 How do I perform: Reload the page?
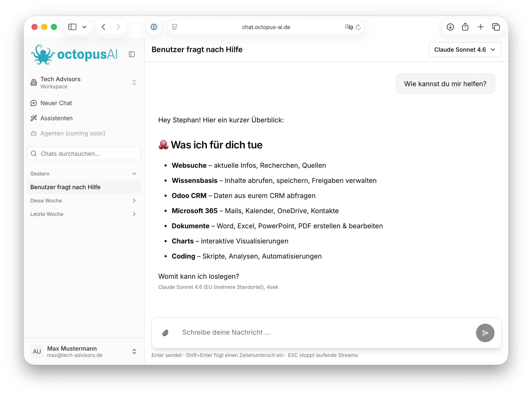click(358, 27)
